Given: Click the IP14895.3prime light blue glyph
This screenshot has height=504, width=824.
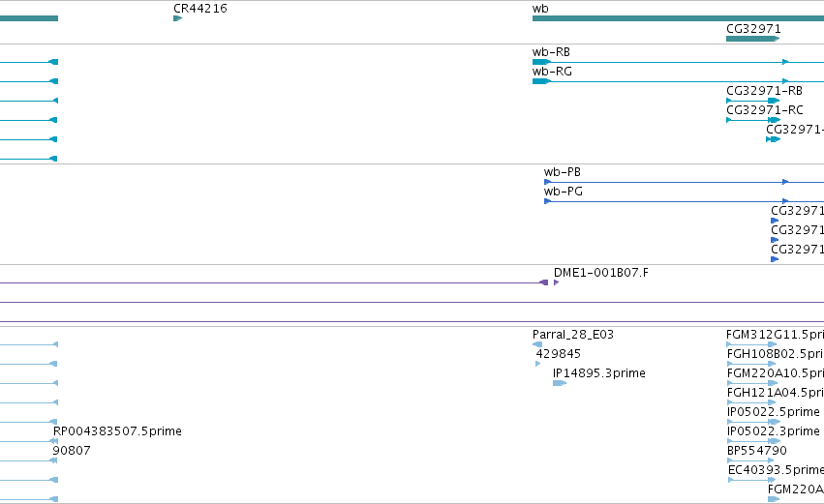Looking at the screenshot, I should (560, 383).
